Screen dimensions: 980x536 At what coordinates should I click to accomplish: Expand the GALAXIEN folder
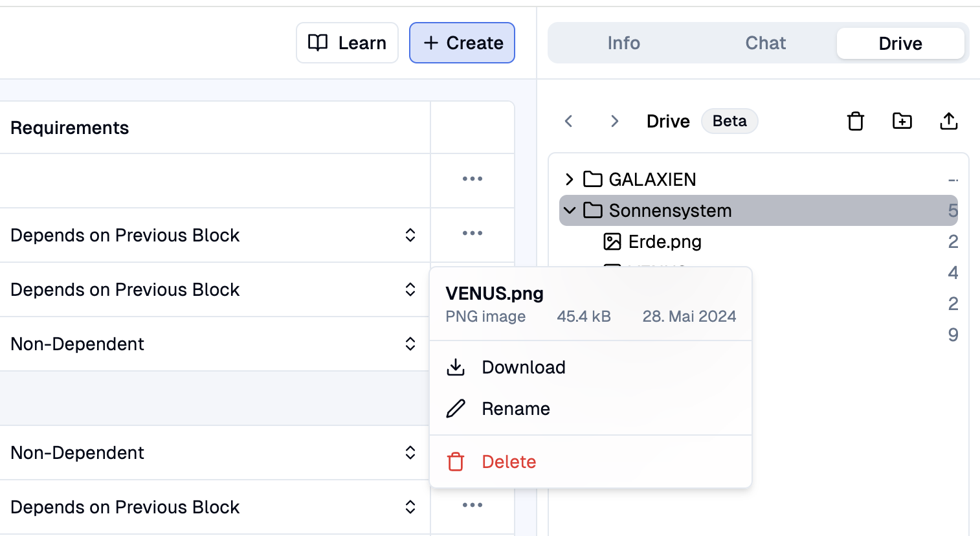pyautogui.click(x=569, y=179)
